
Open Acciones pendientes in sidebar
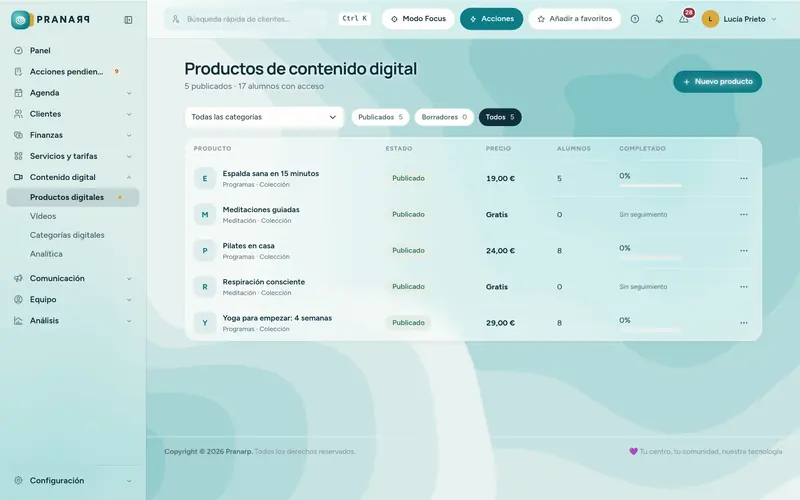pos(66,71)
